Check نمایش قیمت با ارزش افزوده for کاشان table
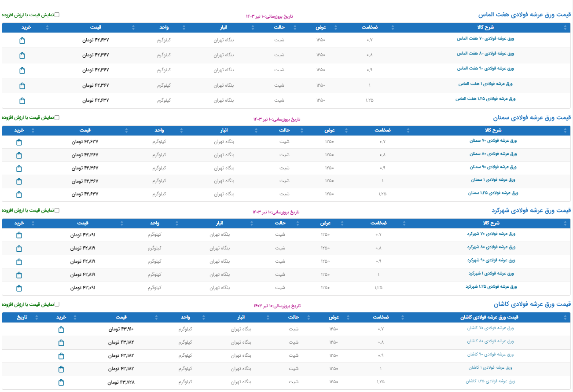This screenshot has height=392, width=573. [57, 304]
